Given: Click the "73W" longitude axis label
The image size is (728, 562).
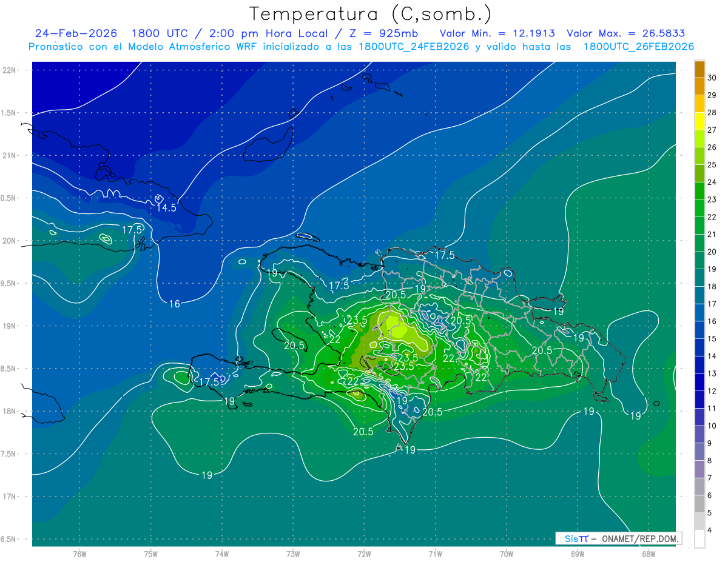Looking at the screenshot, I should click(293, 554).
